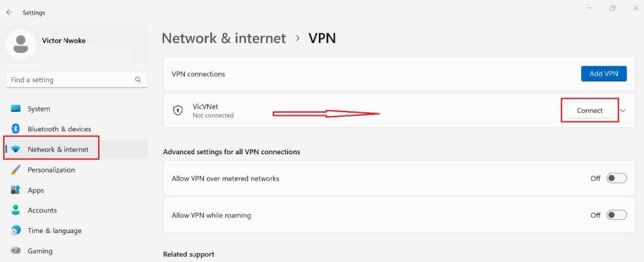Image resolution: width=644 pixels, height=262 pixels.
Task: Expand the VicVNet connection details chevron
Action: (623, 110)
